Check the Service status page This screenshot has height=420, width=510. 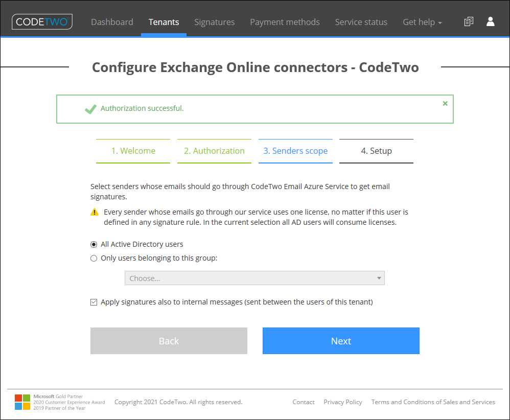click(361, 21)
